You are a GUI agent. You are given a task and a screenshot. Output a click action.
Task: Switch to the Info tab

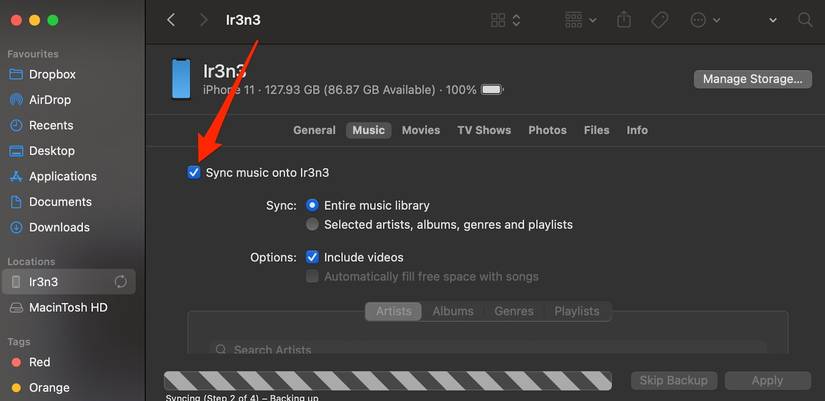pos(637,130)
